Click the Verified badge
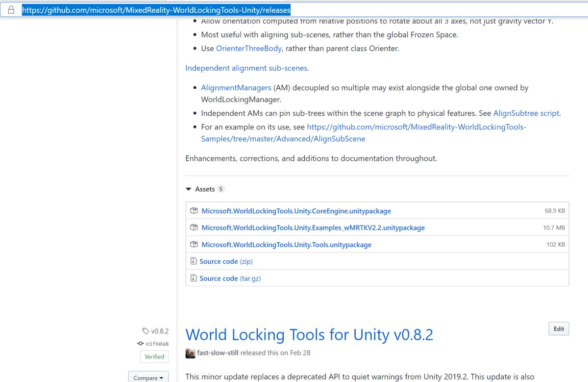The height and width of the screenshot is (382, 588). 154,357
